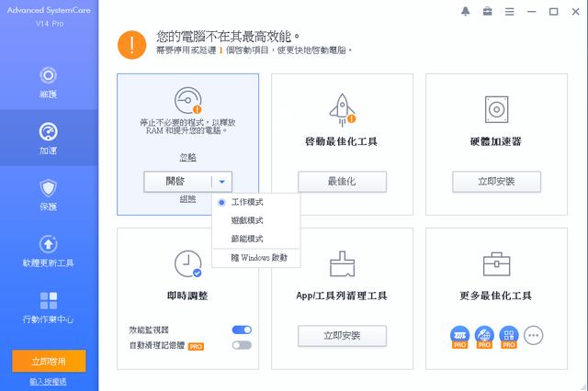Open the notifications bell icon
This screenshot has height=391, width=588.
tap(466, 12)
